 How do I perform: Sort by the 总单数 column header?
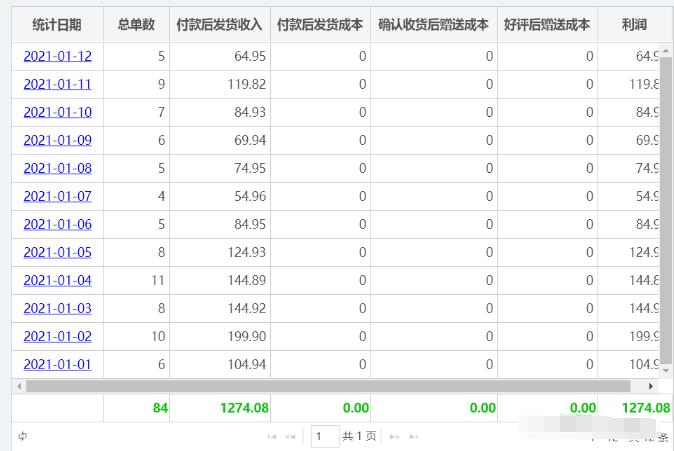click(136, 24)
